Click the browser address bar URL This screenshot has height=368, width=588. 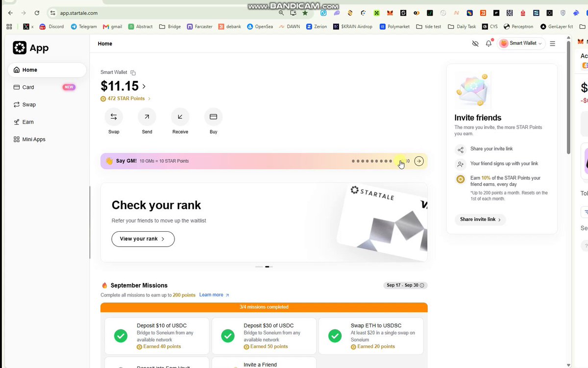pyautogui.click(x=79, y=13)
